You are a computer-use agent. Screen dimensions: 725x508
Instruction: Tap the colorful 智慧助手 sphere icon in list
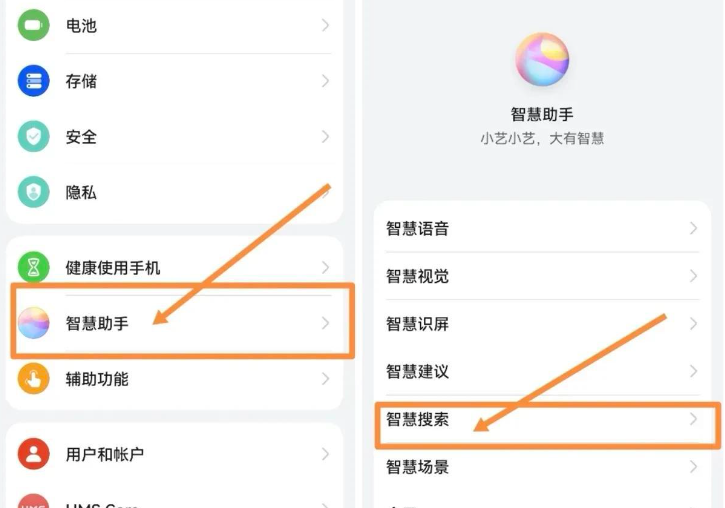click(x=33, y=323)
